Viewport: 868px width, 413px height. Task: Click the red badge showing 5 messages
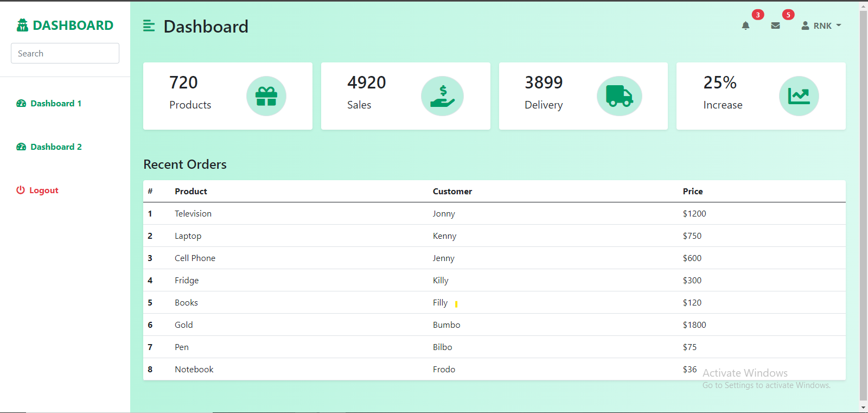(788, 15)
